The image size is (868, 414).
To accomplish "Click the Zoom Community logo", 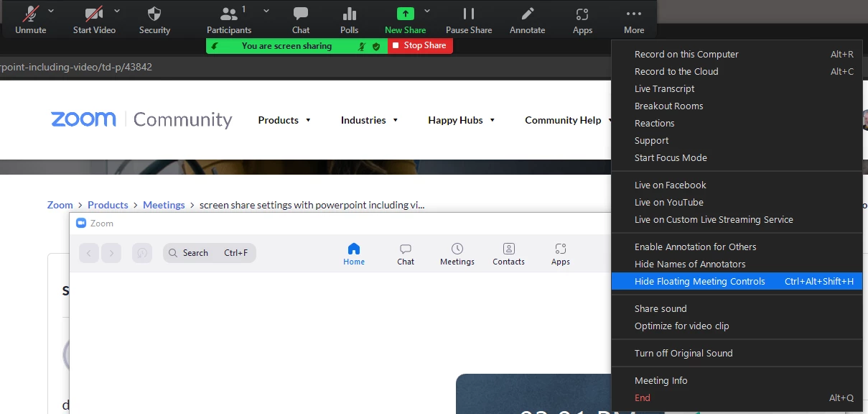I will click(141, 119).
